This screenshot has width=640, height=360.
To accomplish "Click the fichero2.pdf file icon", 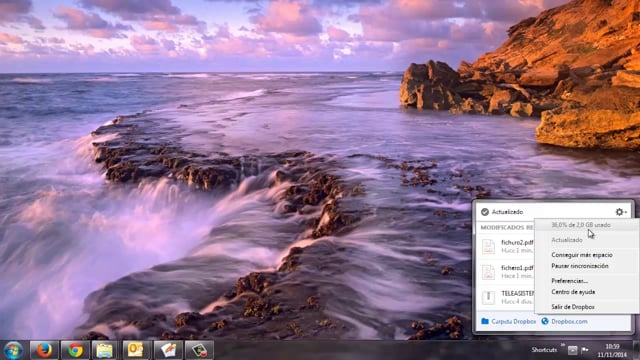I will click(x=488, y=247).
